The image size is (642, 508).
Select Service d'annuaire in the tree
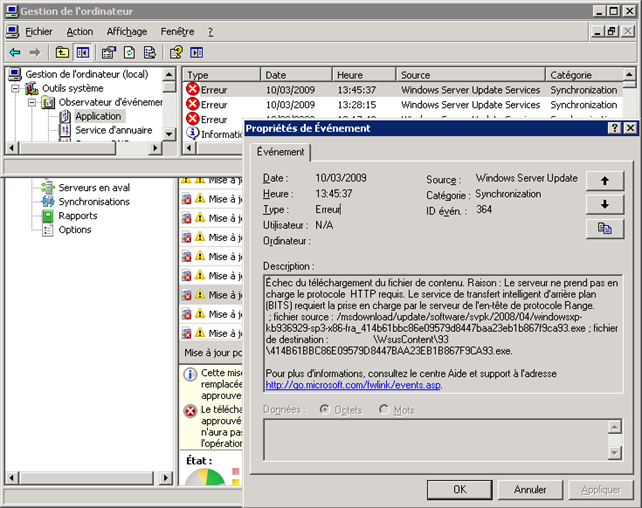click(x=114, y=130)
